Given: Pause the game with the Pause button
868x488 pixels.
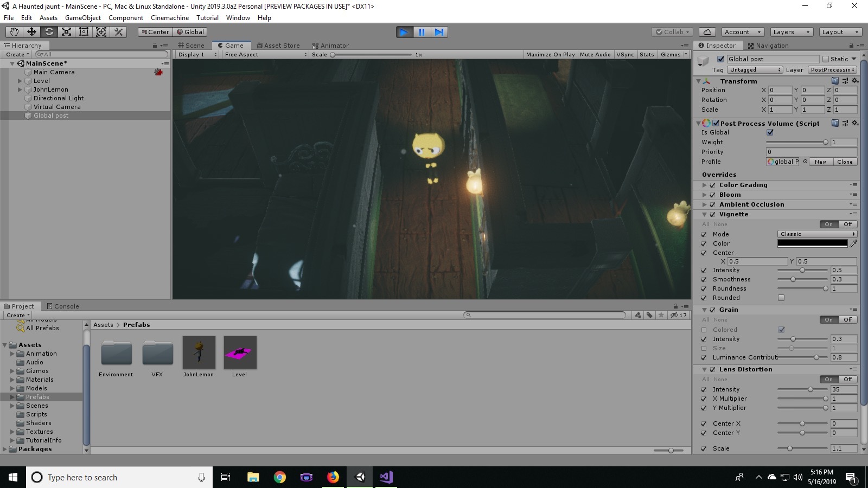Looking at the screenshot, I should [422, 32].
